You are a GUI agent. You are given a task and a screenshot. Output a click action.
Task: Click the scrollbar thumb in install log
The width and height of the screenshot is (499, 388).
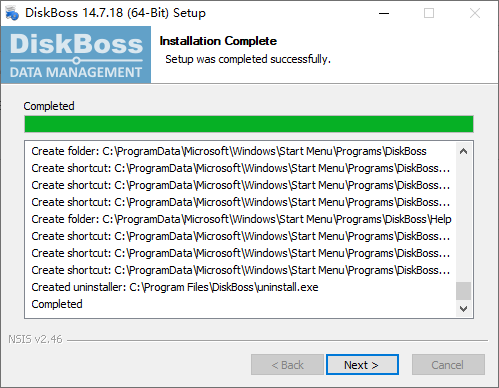(x=463, y=291)
